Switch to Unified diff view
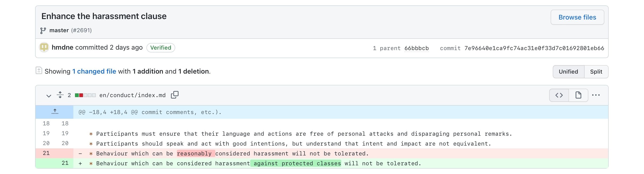This screenshot has height=174, width=644. [x=568, y=72]
